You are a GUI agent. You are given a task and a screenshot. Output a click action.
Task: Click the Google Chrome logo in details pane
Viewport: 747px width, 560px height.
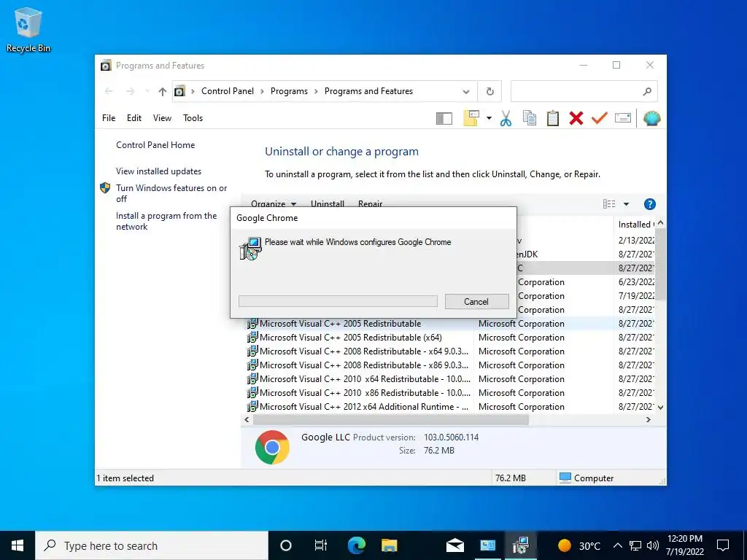(x=272, y=447)
